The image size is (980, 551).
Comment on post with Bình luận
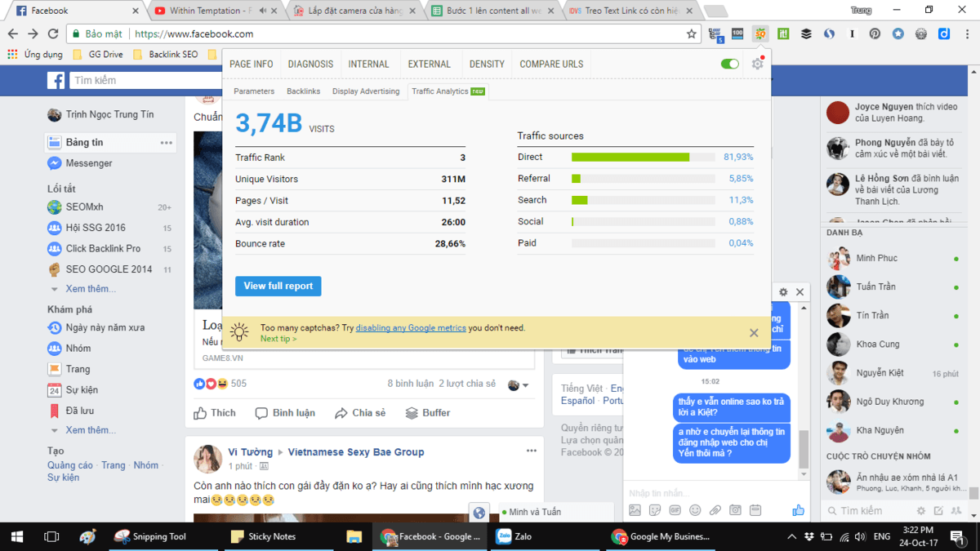(285, 413)
